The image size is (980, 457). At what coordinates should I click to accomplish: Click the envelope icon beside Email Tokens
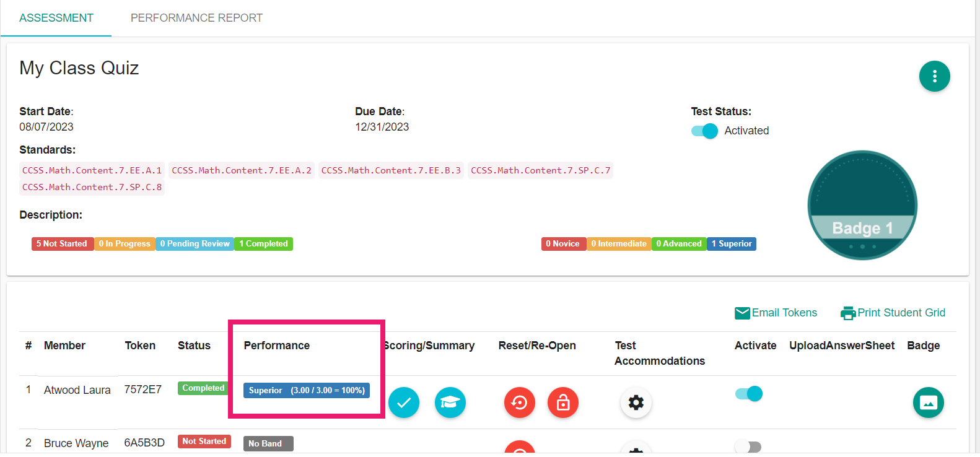coord(742,313)
